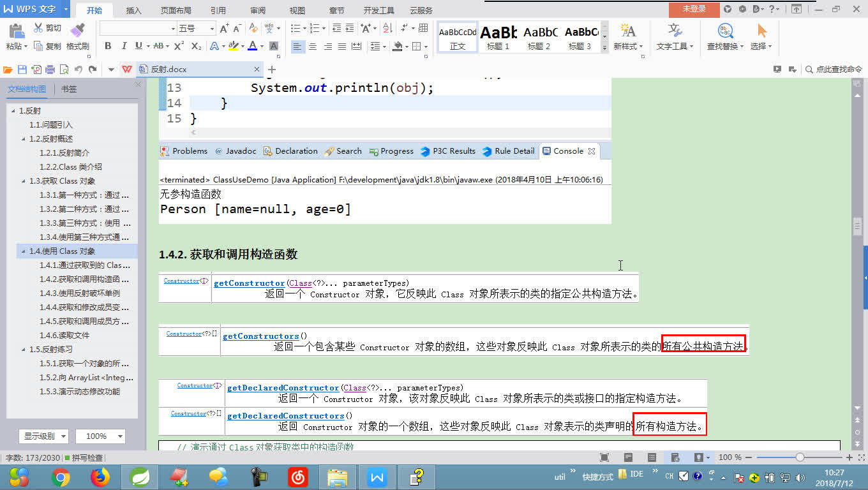Image resolution: width=868 pixels, height=490 pixels.
Task: Go to 1.4.3.使用反射破坏单例 in outline
Action: pyautogui.click(x=80, y=293)
